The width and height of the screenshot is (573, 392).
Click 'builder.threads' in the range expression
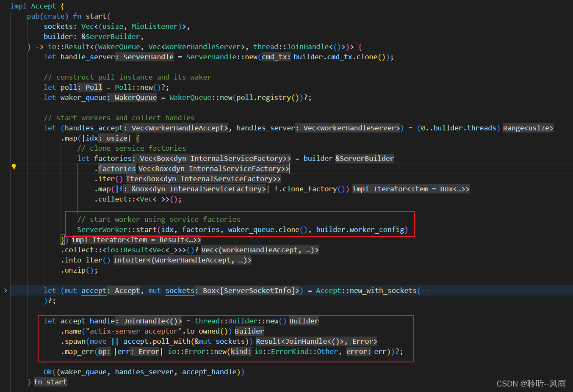coord(465,128)
